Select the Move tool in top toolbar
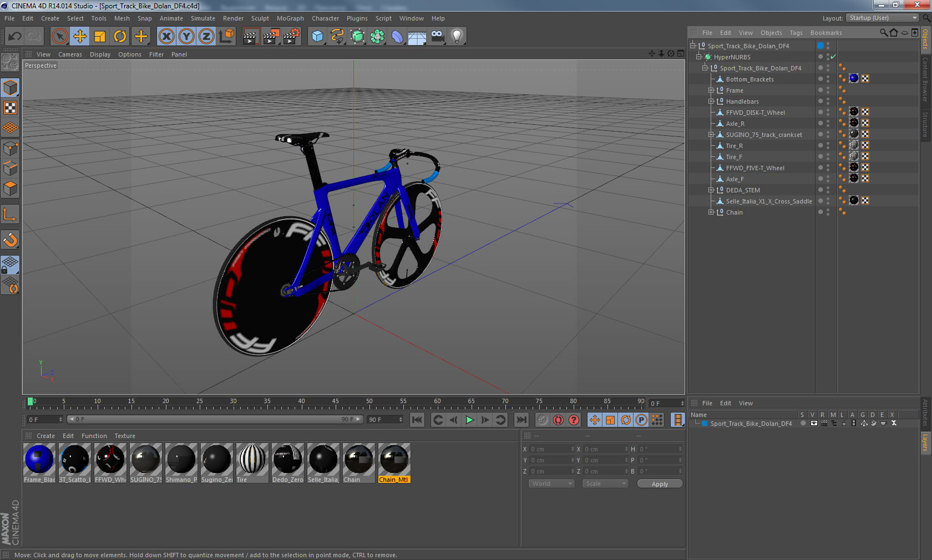Screen dimensions: 932x560 pyautogui.click(x=80, y=37)
